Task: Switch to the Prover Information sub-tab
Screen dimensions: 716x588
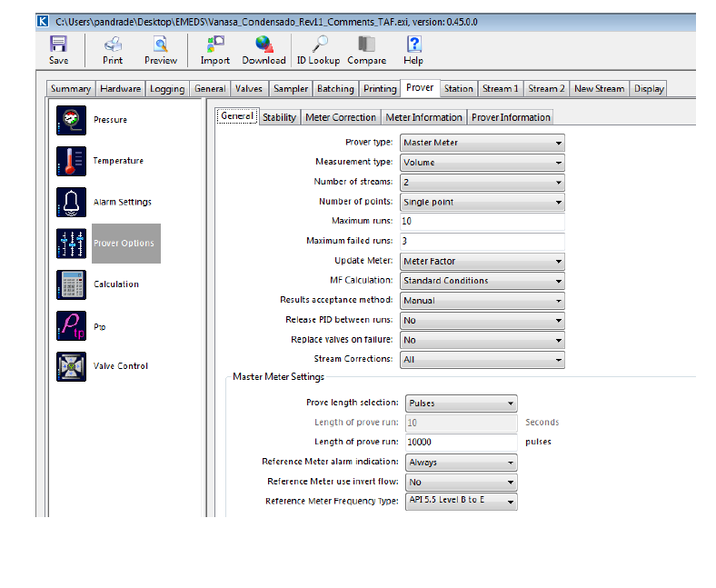Action: [511, 117]
